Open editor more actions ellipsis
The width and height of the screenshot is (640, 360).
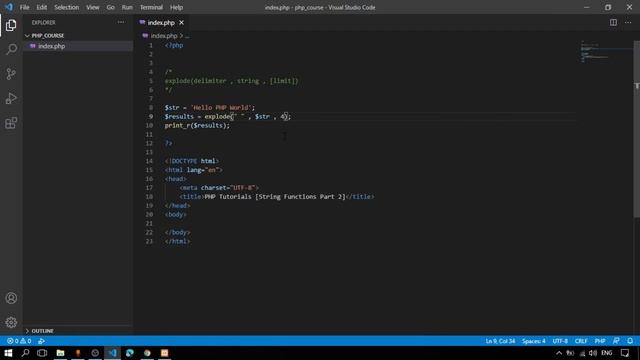coord(628,22)
